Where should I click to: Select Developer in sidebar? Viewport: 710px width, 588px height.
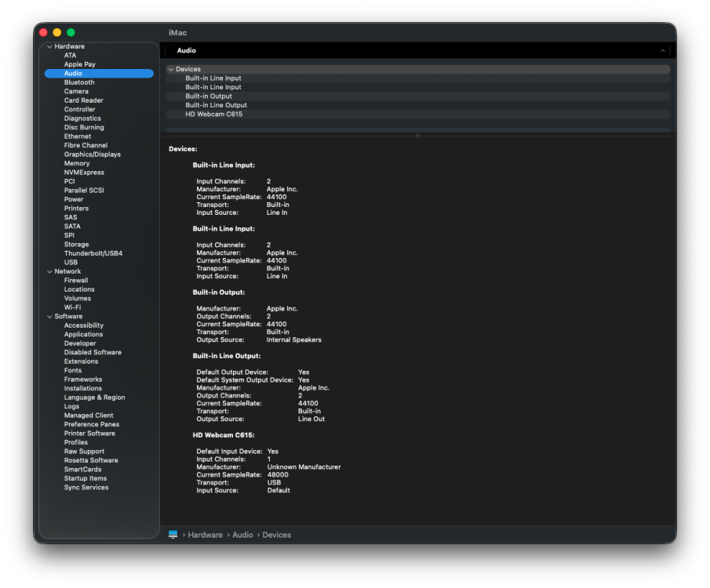(80, 343)
